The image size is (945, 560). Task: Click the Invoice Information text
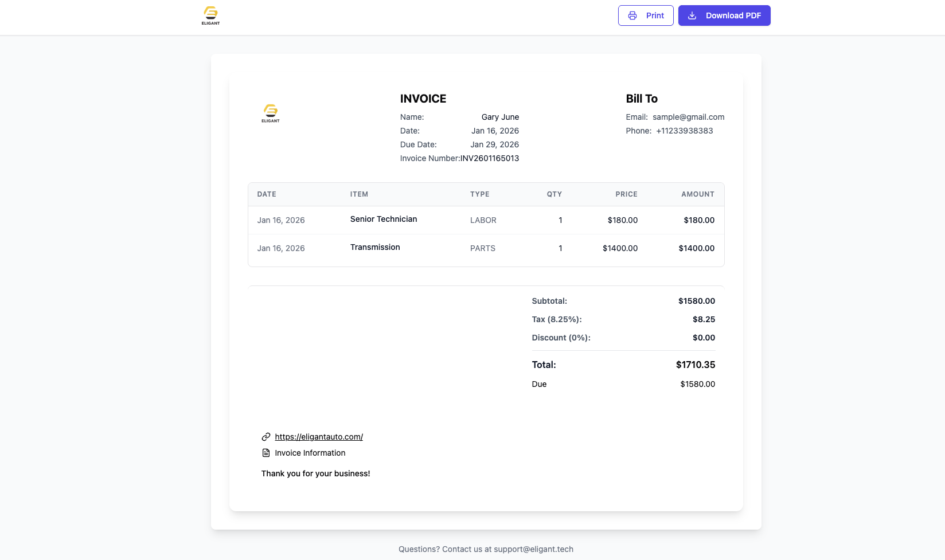[310, 453]
